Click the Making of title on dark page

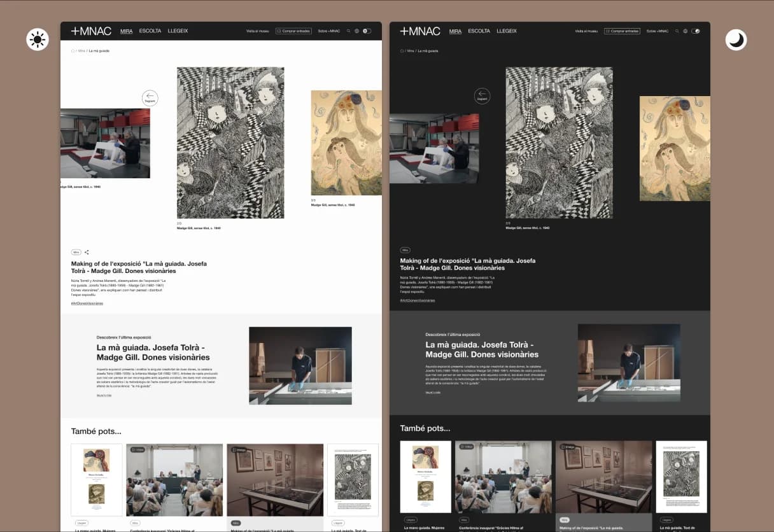468,264
